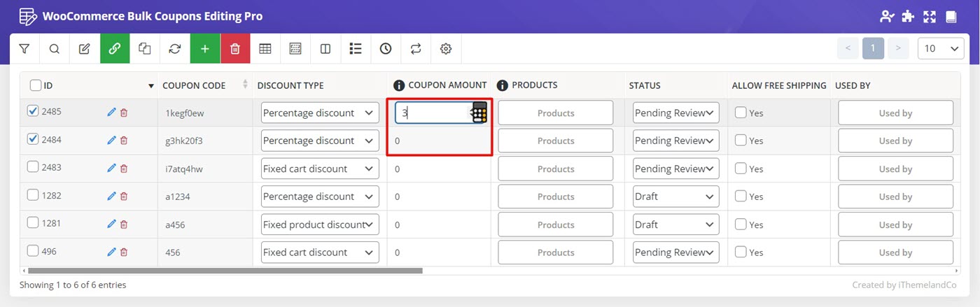This screenshot has width=980, height=307.
Task: Click the pencil edit icon for coupon 496
Action: 111,252
